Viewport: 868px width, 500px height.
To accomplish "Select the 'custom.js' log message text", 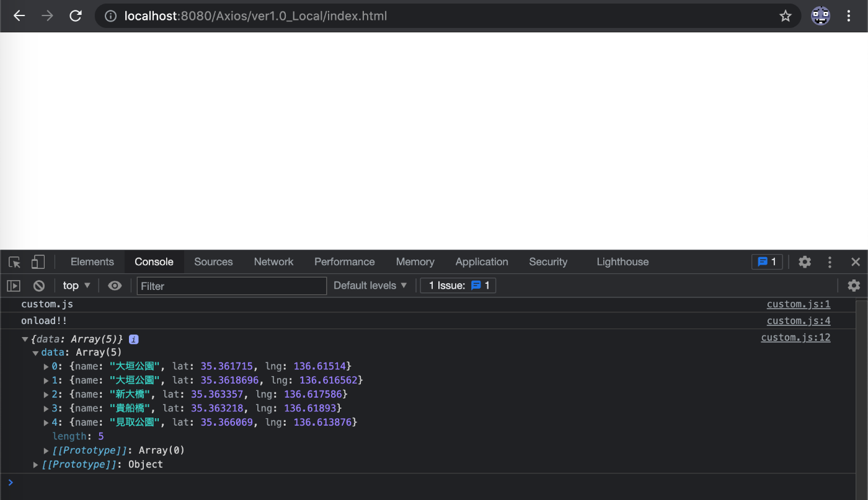I will pos(47,304).
